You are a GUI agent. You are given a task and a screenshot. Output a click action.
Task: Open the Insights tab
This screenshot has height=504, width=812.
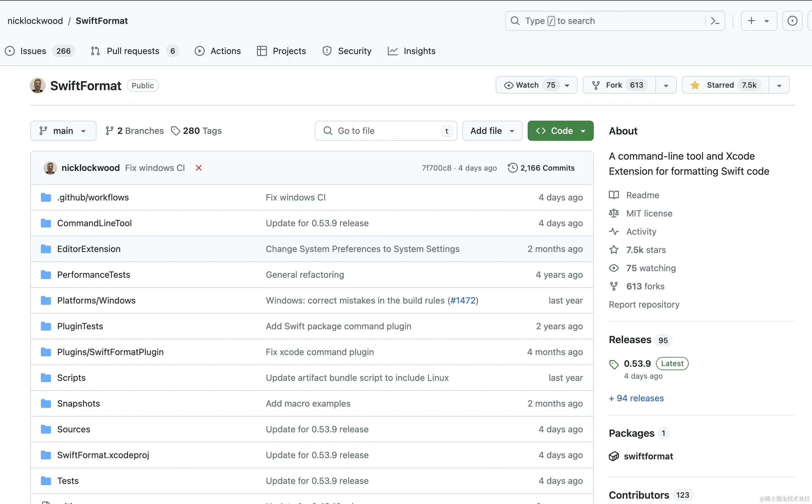419,51
